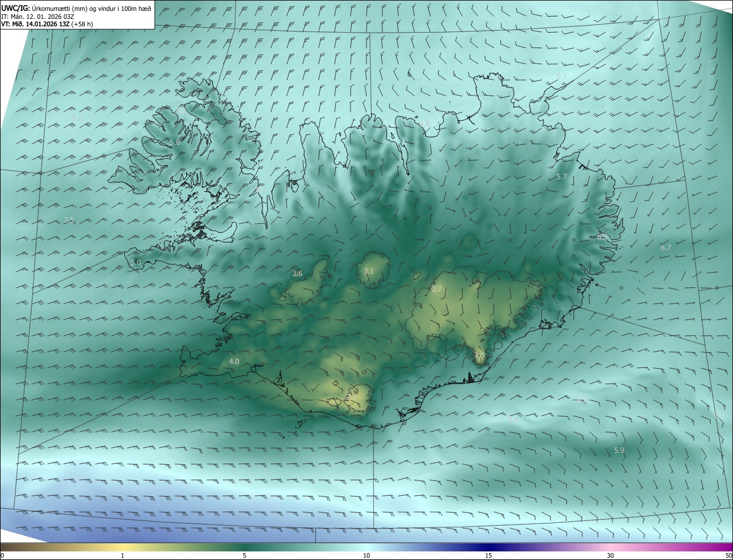The height and width of the screenshot is (560, 733).
Task: Click the 9.4 value south of the coast
Action: 514,419
